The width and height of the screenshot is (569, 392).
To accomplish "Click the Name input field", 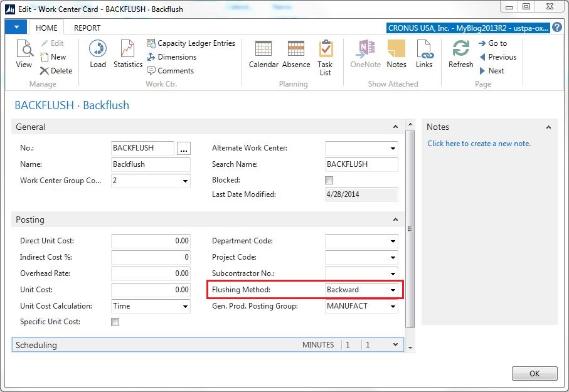I will (x=151, y=164).
